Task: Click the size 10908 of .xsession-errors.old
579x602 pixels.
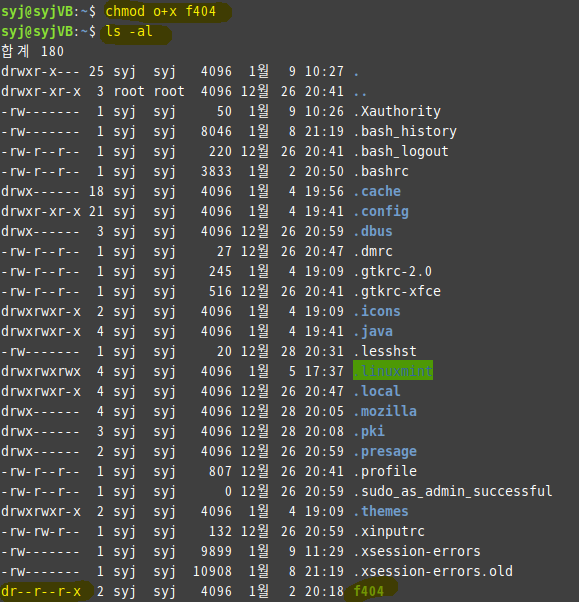Action: [212, 571]
